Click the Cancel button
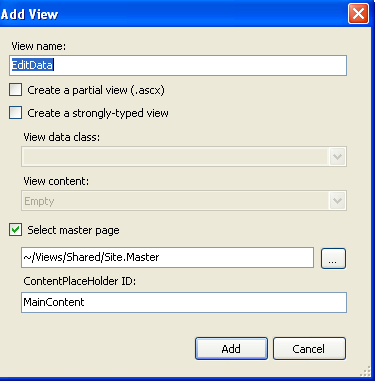Image resolution: width=377 pixels, height=383 pixels. pyautogui.click(x=309, y=349)
